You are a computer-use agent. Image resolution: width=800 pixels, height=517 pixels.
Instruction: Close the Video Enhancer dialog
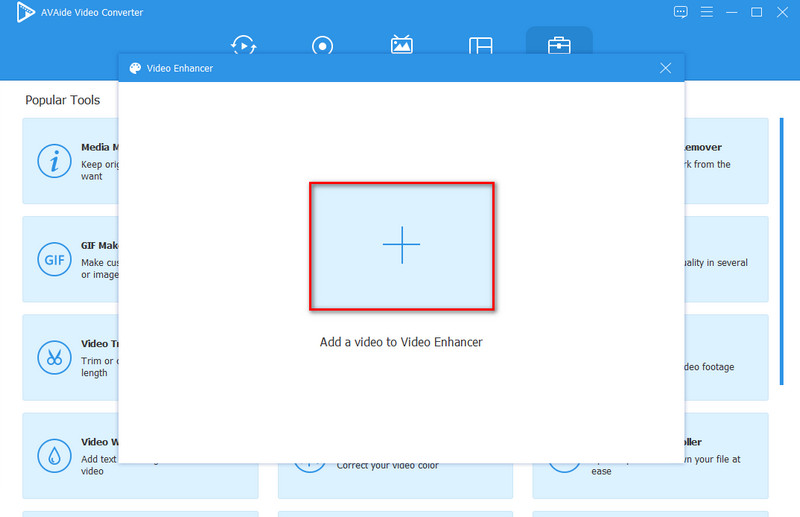(665, 68)
